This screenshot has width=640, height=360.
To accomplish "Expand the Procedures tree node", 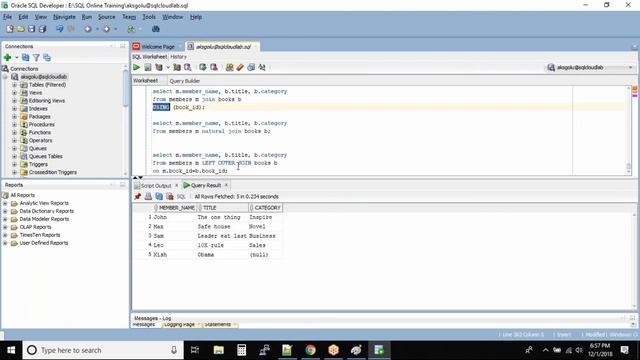I will pos(15,124).
